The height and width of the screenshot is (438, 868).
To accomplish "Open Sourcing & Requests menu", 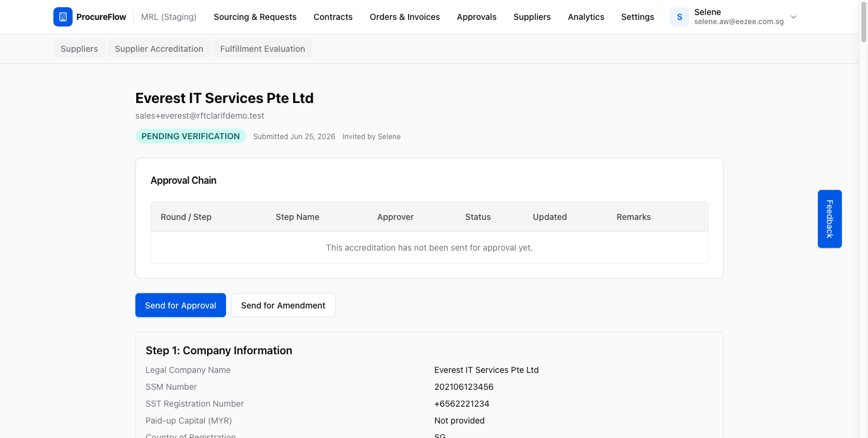I will tap(255, 17).
